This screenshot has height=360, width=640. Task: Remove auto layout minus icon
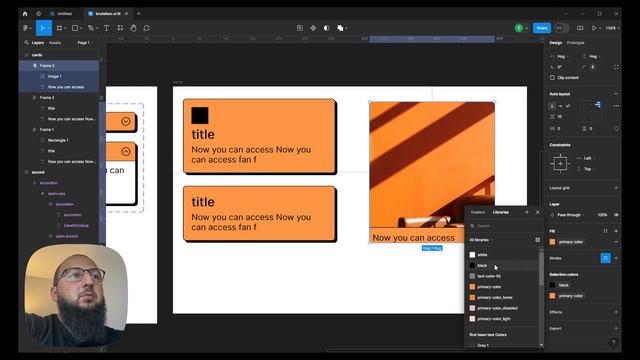[616, 94]
